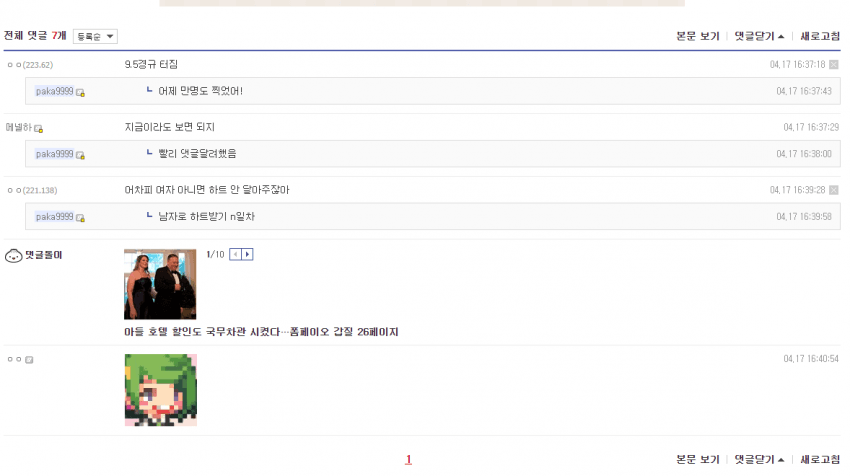This screenshot has width=850, height=476.
Task: Open the 등록순 sort dropdown
Action: pyautogui.click(x=95, y=36)
